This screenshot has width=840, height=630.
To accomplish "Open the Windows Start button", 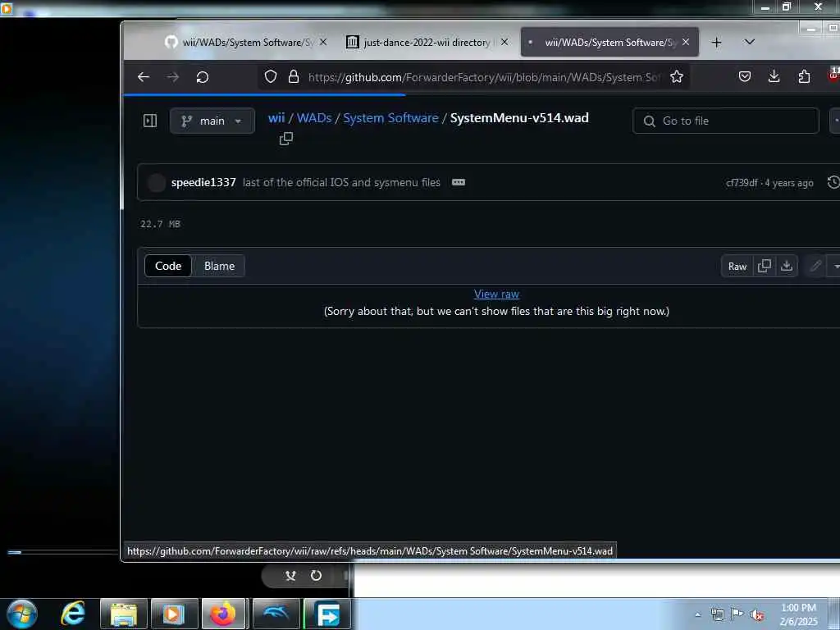I will [x=22, y=614].
